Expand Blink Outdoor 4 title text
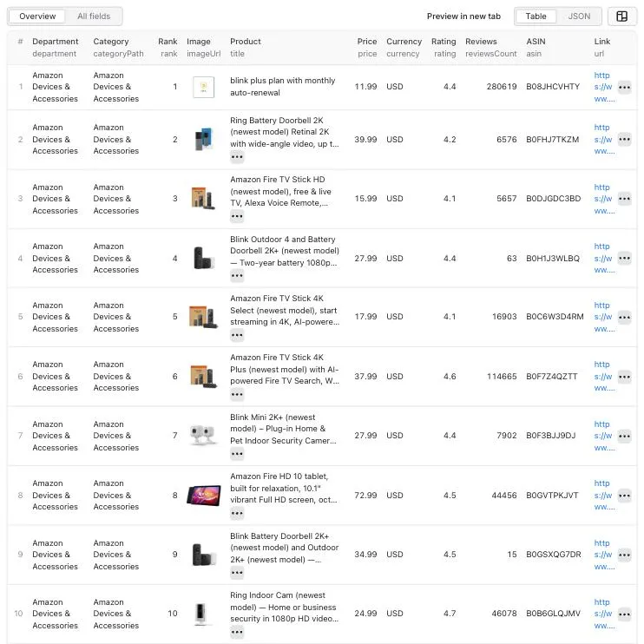644x644 pixels. pos(237,276)
